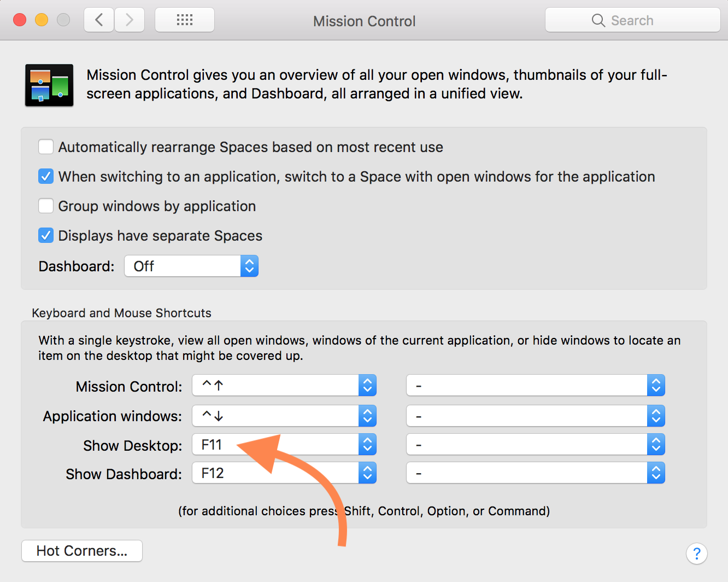Image resolution: width=728 pixels, height=582 pixels.
Task: Enable Group windows by application
Action: tap(46, 206)
